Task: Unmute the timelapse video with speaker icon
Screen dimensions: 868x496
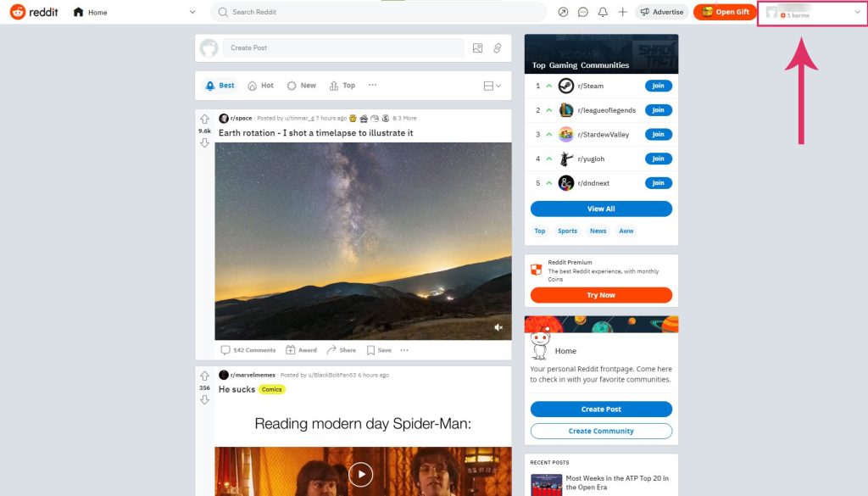Action: pos(498,327)
